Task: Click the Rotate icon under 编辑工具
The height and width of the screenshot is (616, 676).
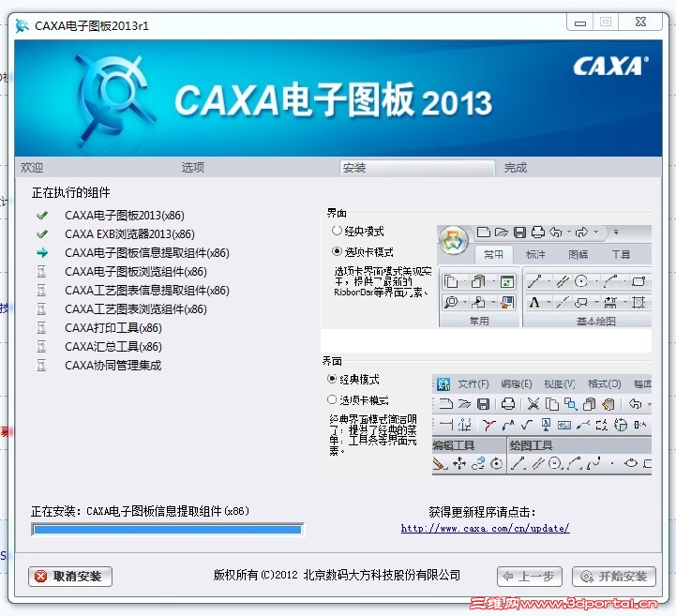Action: (x=497, y=463)
